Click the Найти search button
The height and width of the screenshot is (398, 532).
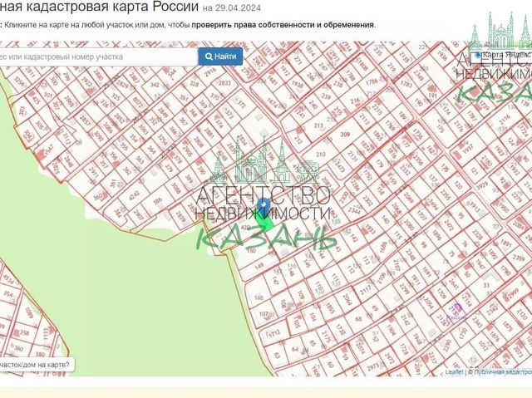(220, 57)
